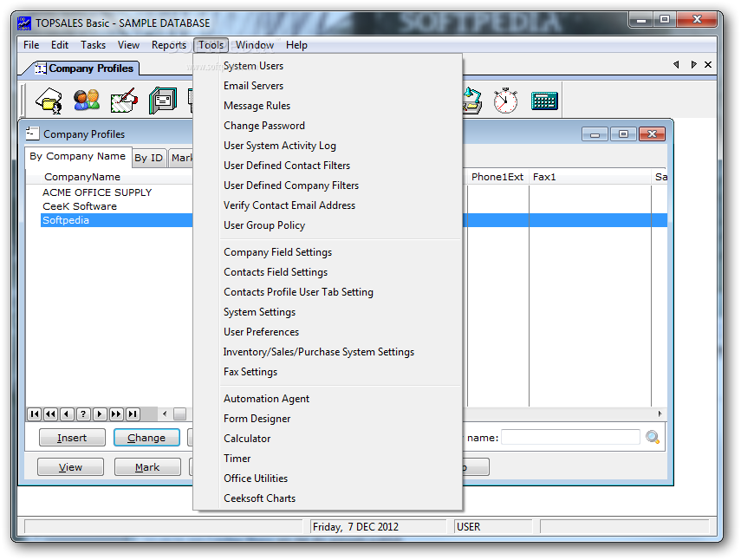Open User Defined Company Filters
This screenshot has height=560, width=741.
tap(328, 186)
